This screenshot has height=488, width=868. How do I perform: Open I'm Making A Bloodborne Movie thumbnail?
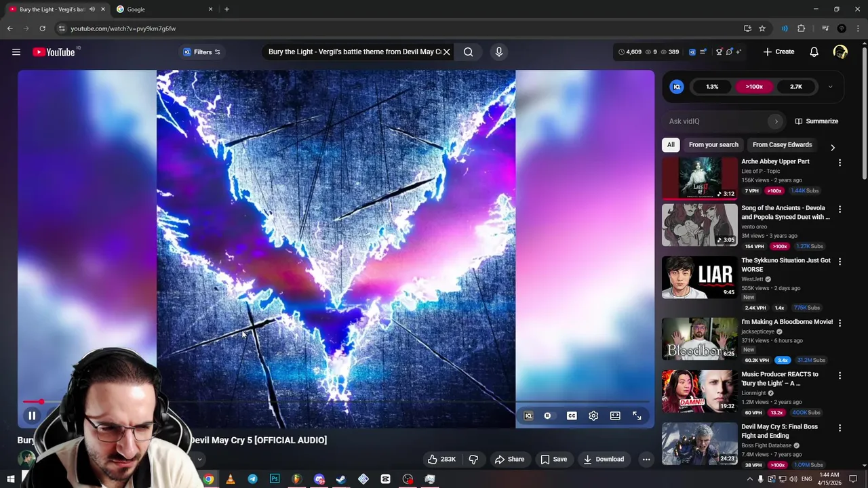[699, 339]
